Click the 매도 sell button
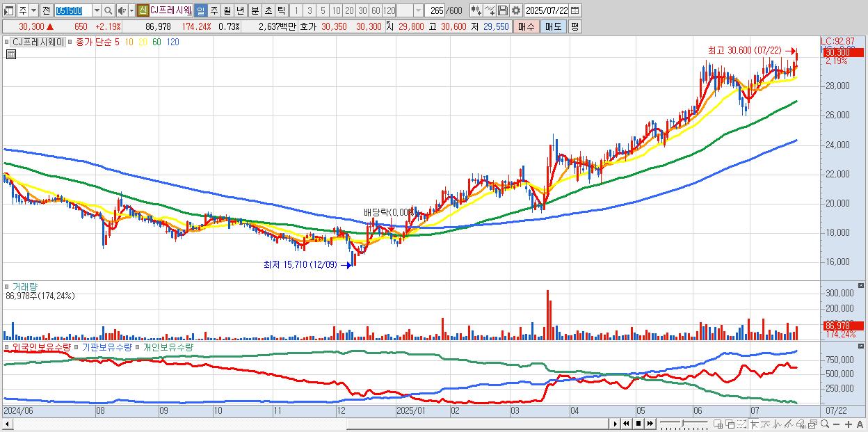Viewport: 868px width, 432px height. (x=553, y=26)
